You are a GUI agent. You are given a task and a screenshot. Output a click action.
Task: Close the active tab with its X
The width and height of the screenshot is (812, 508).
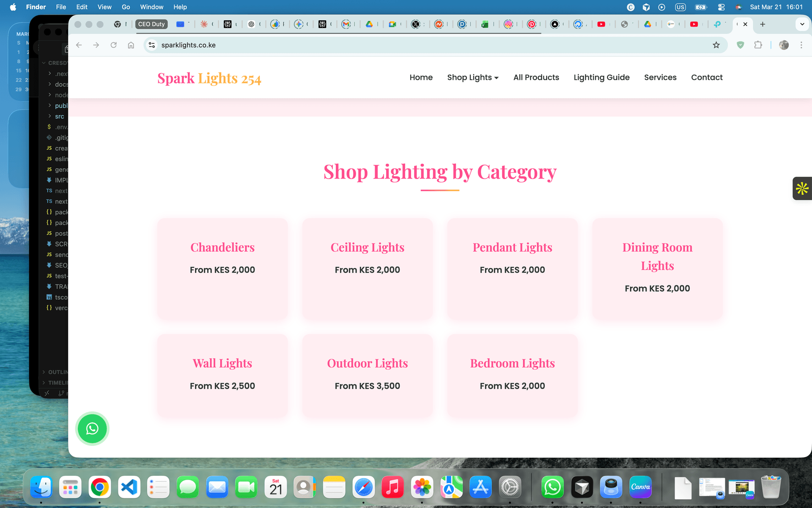745,24
